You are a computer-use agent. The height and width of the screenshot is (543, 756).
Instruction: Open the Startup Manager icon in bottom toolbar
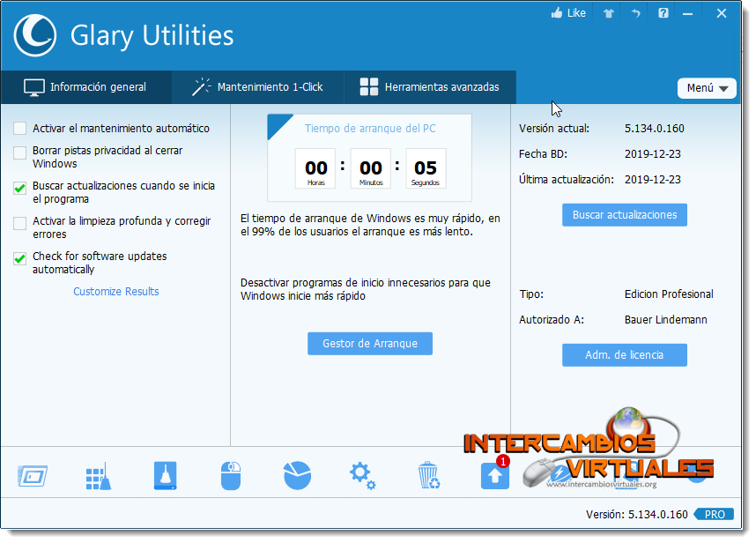click(33, 477)
